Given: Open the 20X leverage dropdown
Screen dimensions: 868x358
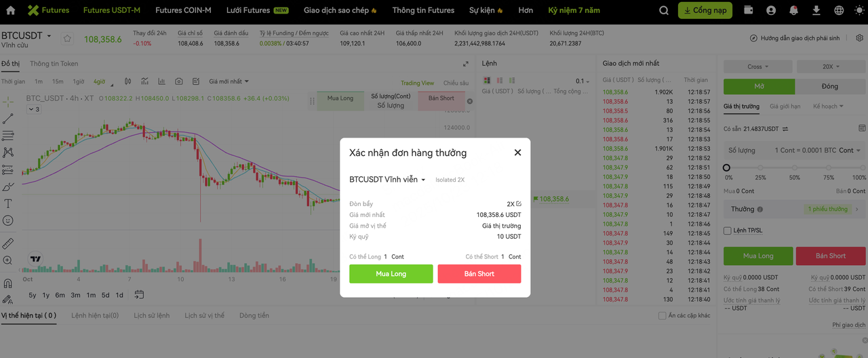Looking at the screenshot, I should click(831, 66).
